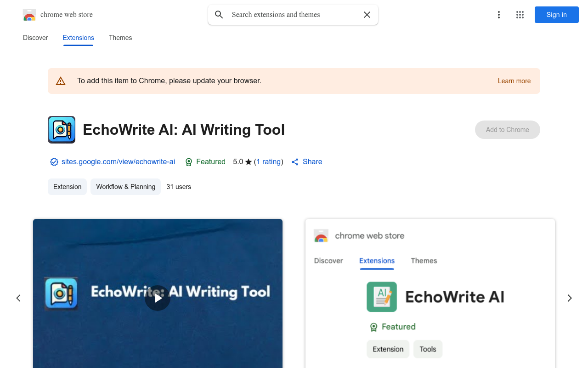Screen dimensions: 588x368
Task: Open the Themes tab
Action: (120, 38)
